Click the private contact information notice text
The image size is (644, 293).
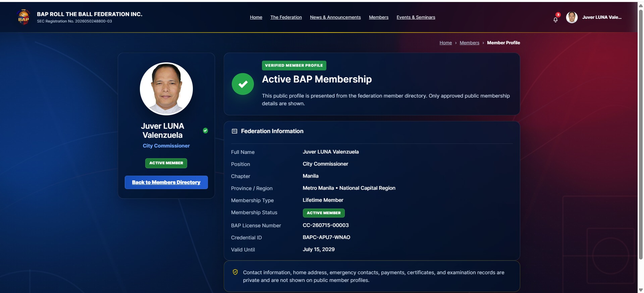click(x=374, y=276)
